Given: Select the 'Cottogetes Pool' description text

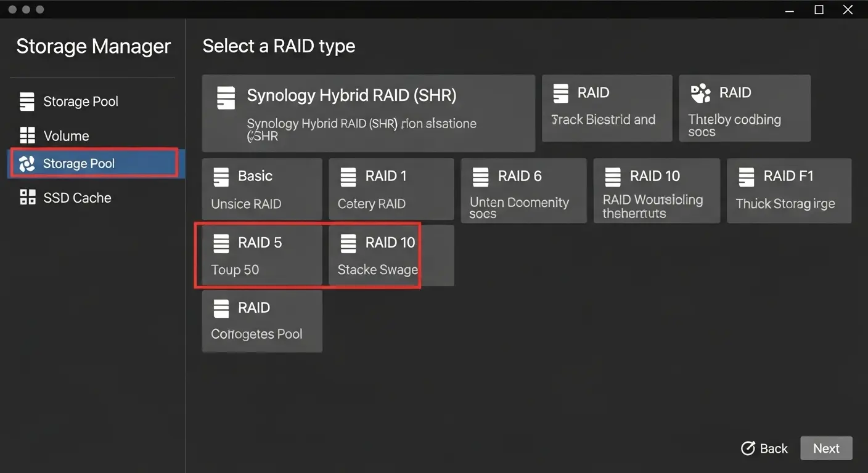Looking at the screenshot, I should 256,334.
